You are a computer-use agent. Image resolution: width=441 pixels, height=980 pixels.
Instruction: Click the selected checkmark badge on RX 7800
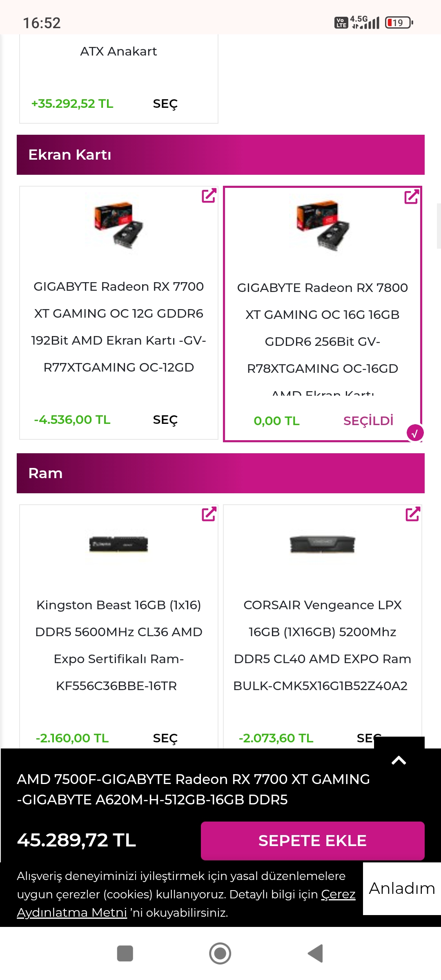coord(415,433)
